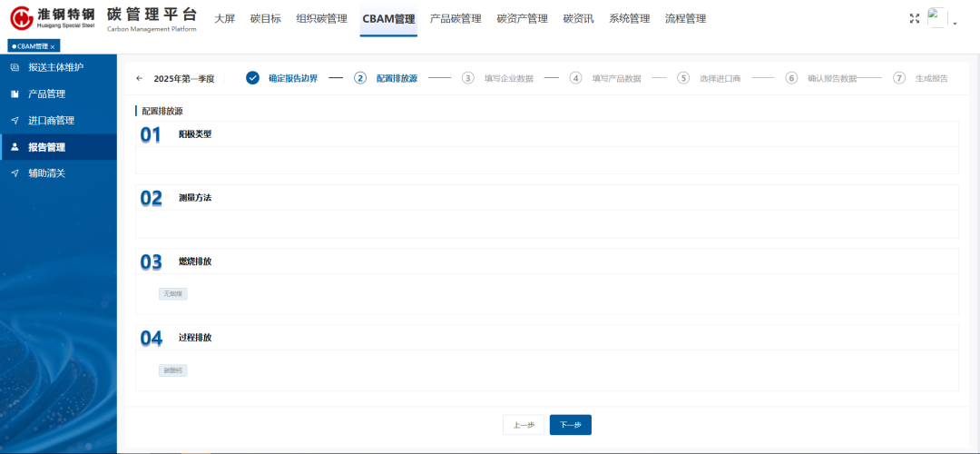980x454 pixels.
Task: Click the 填写产品数据 step label
Action: (617, 78)
